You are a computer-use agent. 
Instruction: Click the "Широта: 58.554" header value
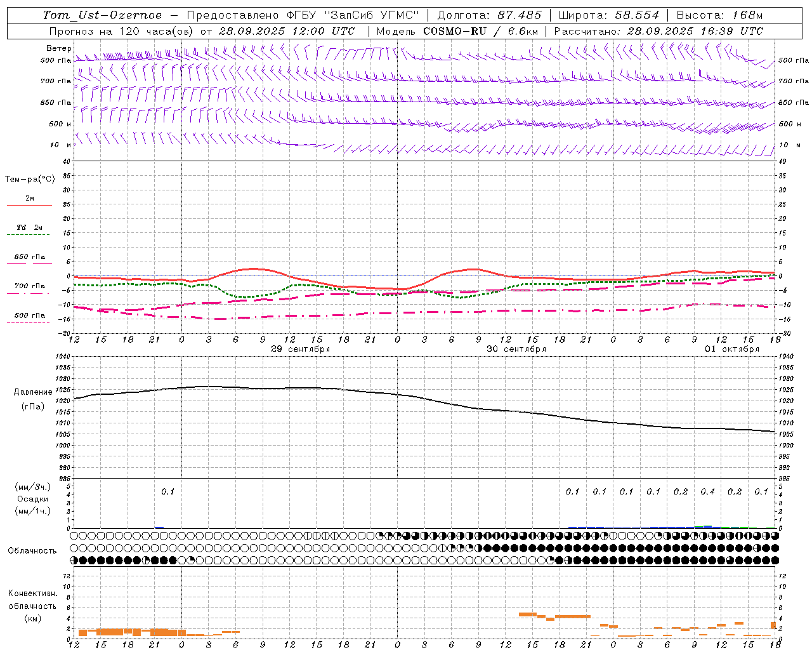[609, 15]
